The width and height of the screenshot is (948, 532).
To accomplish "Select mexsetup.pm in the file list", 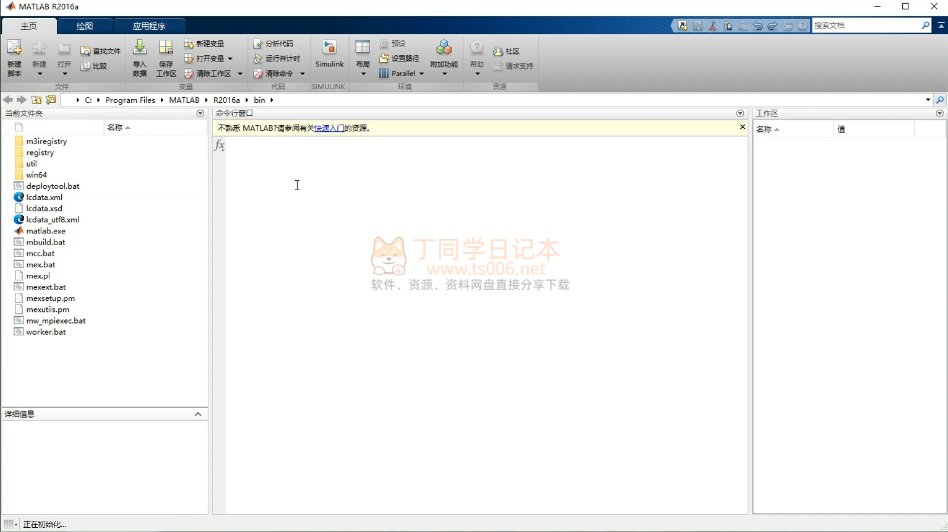I will [50, 299].
